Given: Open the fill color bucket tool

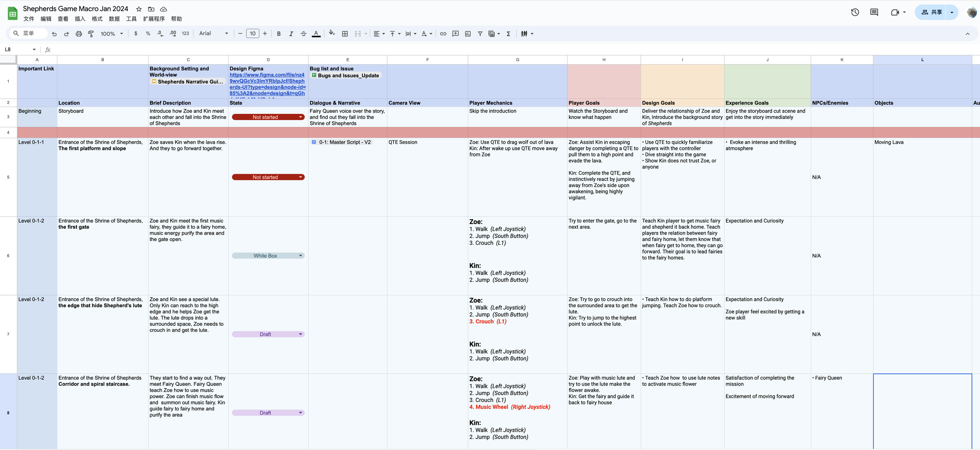Looking at the screenshot, I should click(x=332, y=33).
